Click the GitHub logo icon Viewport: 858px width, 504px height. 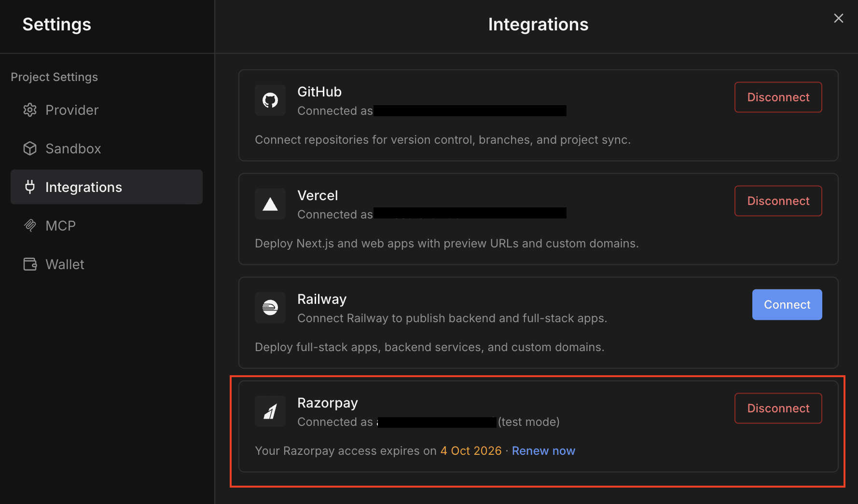270,100
